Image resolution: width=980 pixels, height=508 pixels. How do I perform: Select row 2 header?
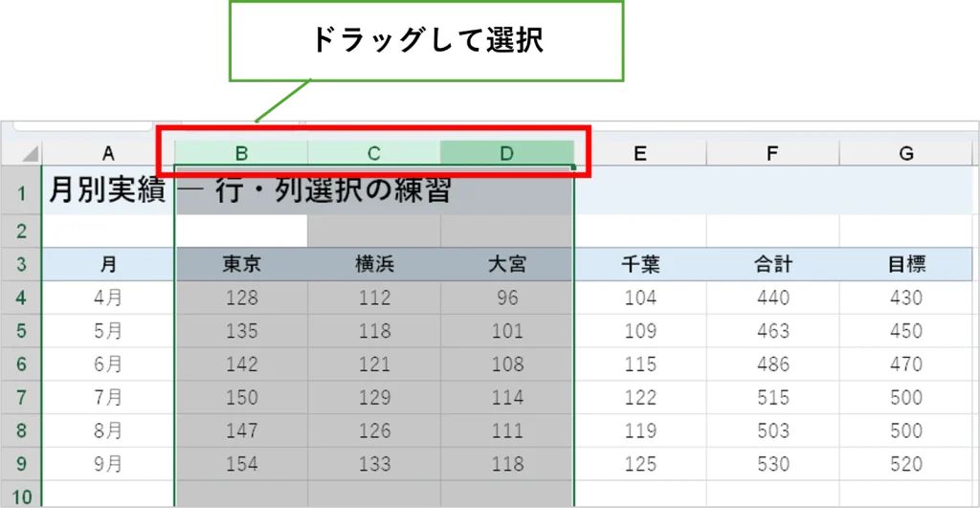pos(21,232)
